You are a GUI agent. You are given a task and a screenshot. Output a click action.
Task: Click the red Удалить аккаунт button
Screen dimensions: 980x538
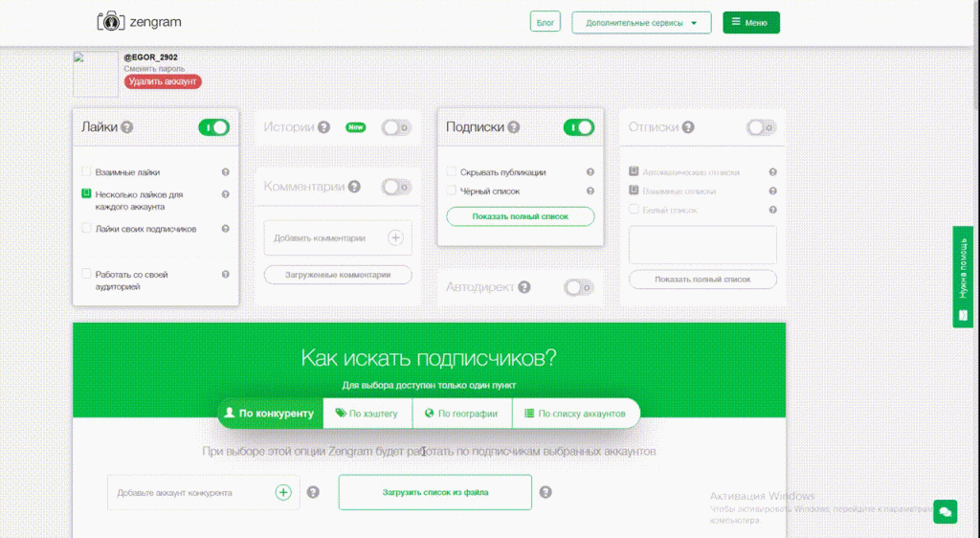coord(163,82)
